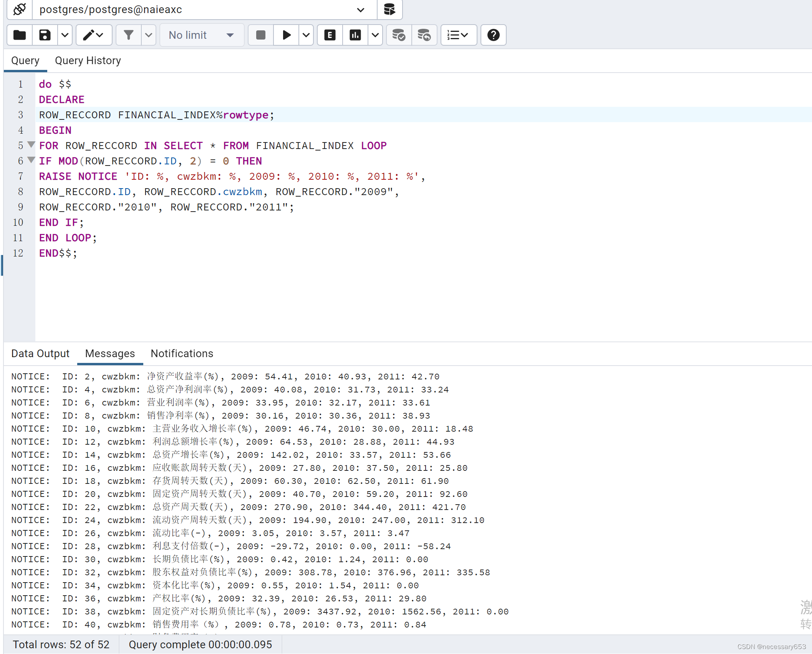Click the notice row for ID: 16
This screenshot has height=654, width=812.
point(240,468)
